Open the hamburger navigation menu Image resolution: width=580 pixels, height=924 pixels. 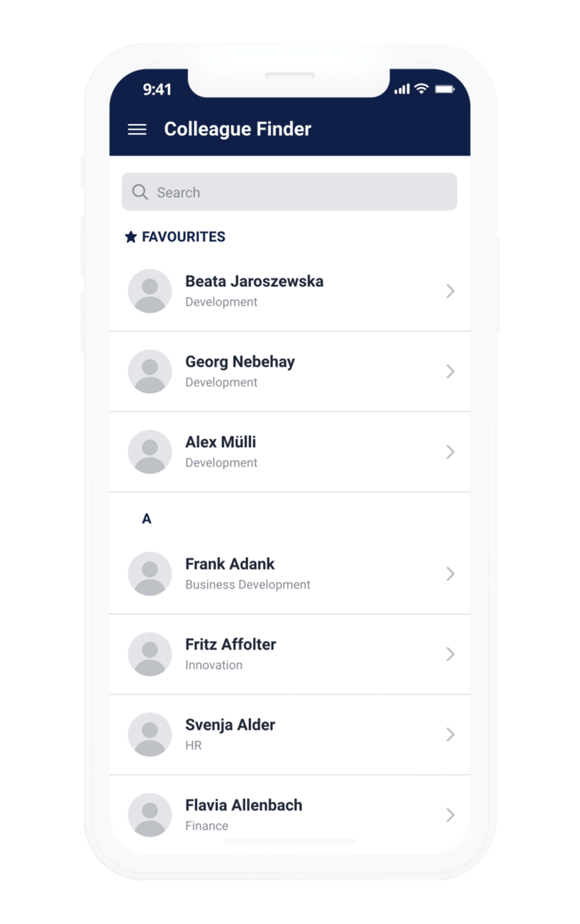point(137,129)
